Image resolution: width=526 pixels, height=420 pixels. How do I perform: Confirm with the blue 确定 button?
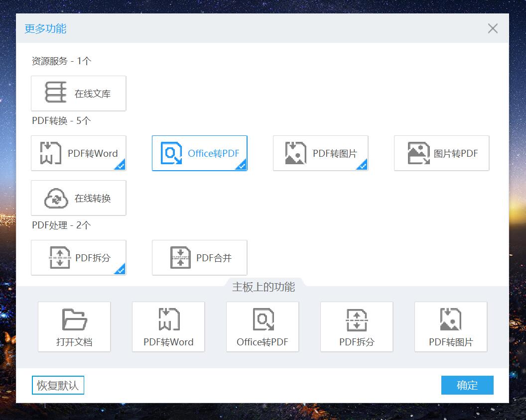pyautogui.click(x=467, y=385)
